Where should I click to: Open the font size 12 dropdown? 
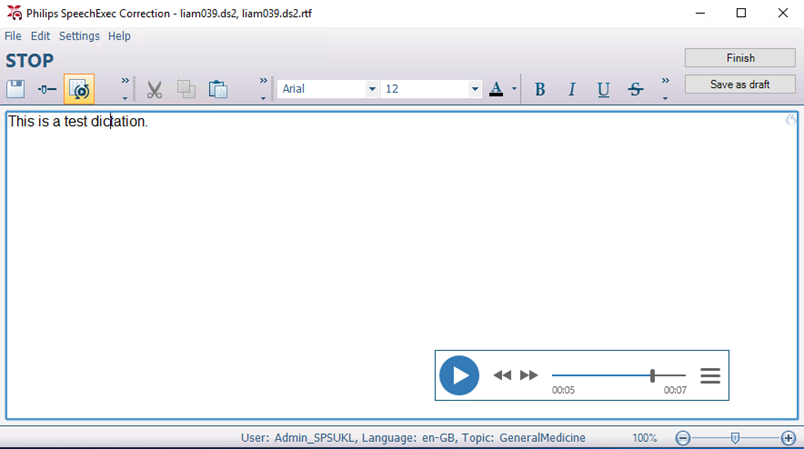(x=475, y=89)
